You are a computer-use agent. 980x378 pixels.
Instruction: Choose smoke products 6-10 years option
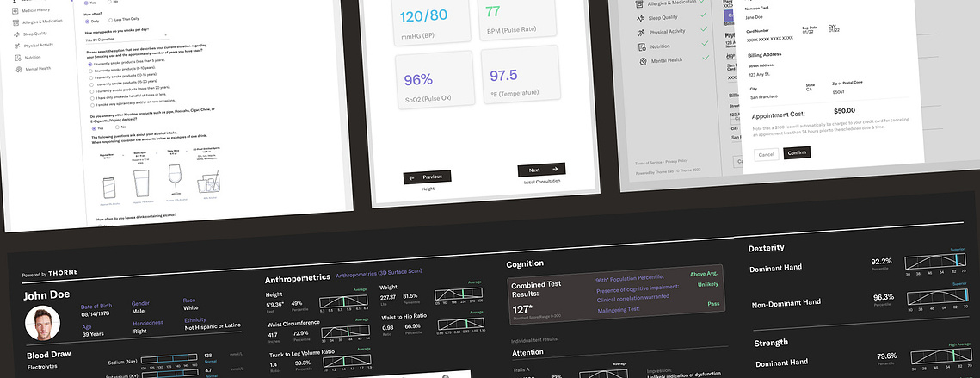tap(91, 71)
